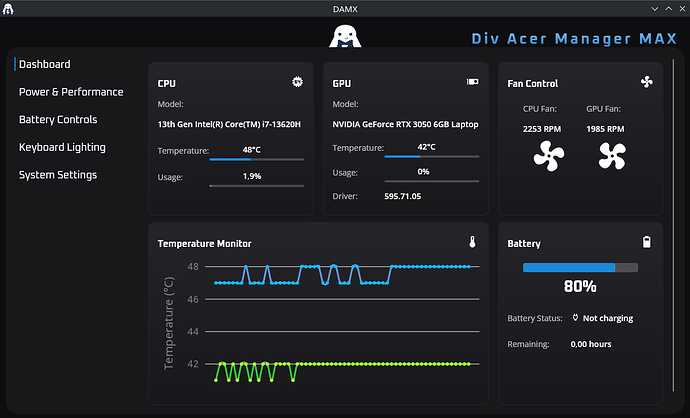This screenshot has width=690, height=418.
Task: Click the Fan Control heading
Action: coord(532,84)
